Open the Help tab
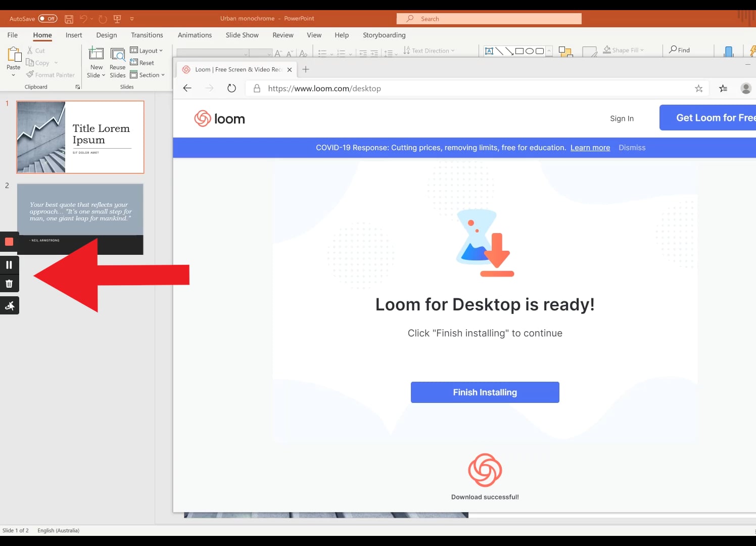Screen dimensions: 756x546 tap(342, 35)
